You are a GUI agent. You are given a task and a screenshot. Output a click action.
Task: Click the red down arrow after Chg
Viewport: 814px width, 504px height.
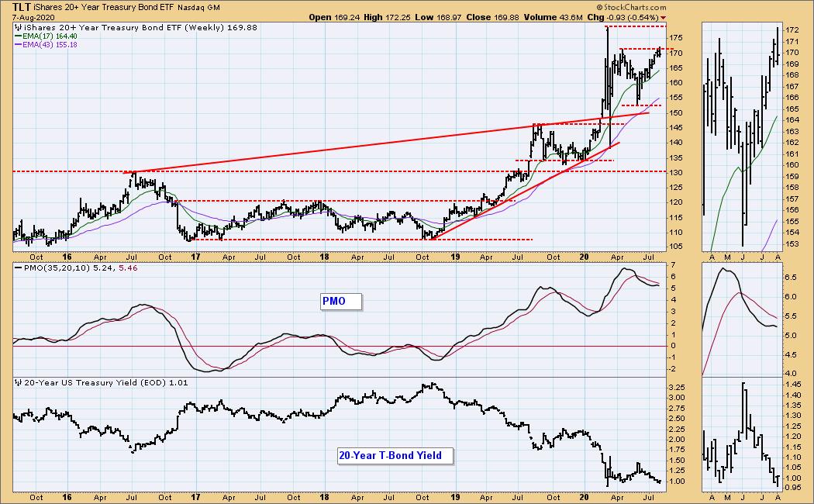[663, 18]
